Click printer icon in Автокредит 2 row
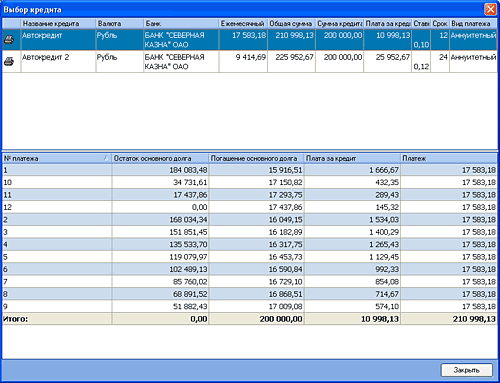 [x=9, y=61]
